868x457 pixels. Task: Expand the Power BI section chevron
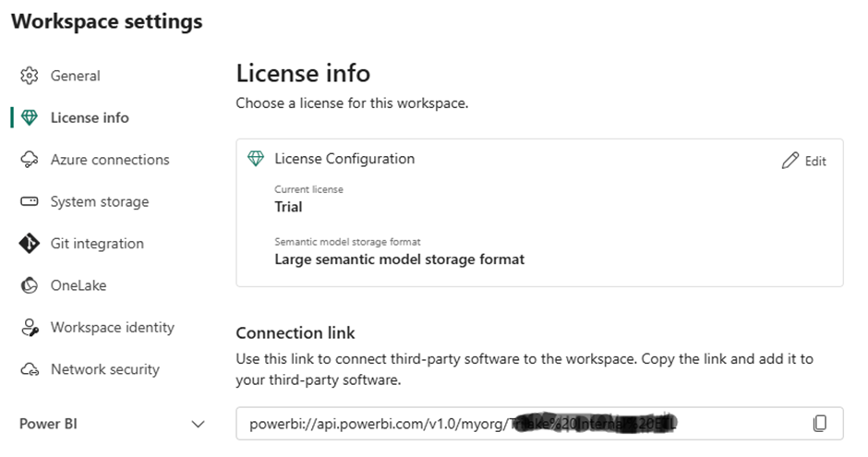(x=198, y=424)
